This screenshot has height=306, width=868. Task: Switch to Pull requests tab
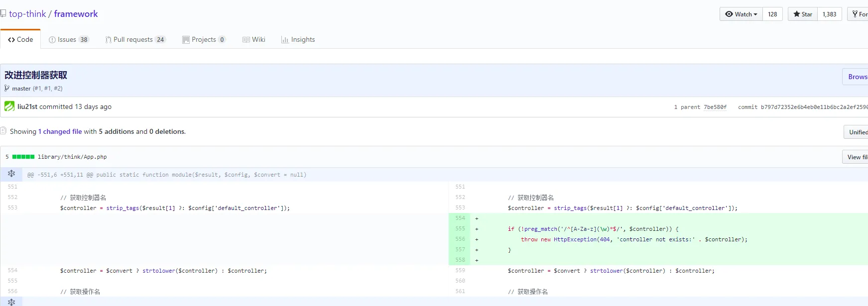tap(134, 39)
